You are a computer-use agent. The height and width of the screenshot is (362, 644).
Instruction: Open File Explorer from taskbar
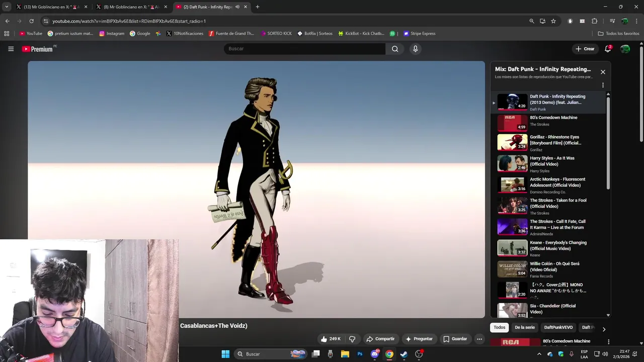345,354
